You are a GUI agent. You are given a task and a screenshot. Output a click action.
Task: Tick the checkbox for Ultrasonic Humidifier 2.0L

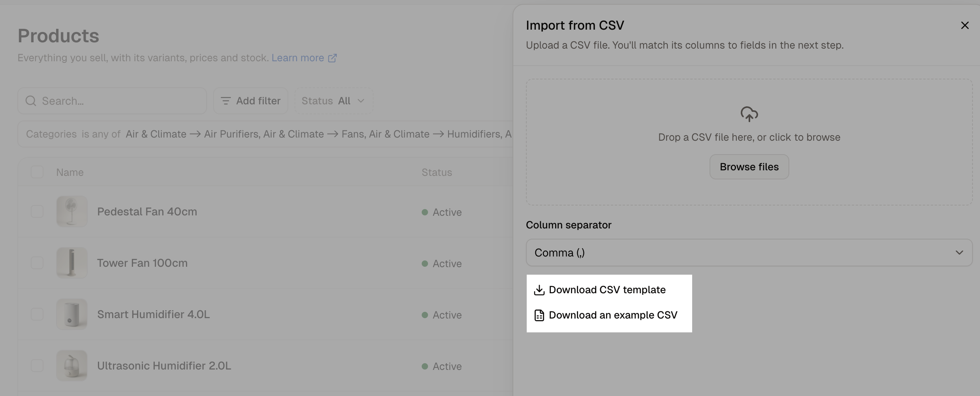37,366
